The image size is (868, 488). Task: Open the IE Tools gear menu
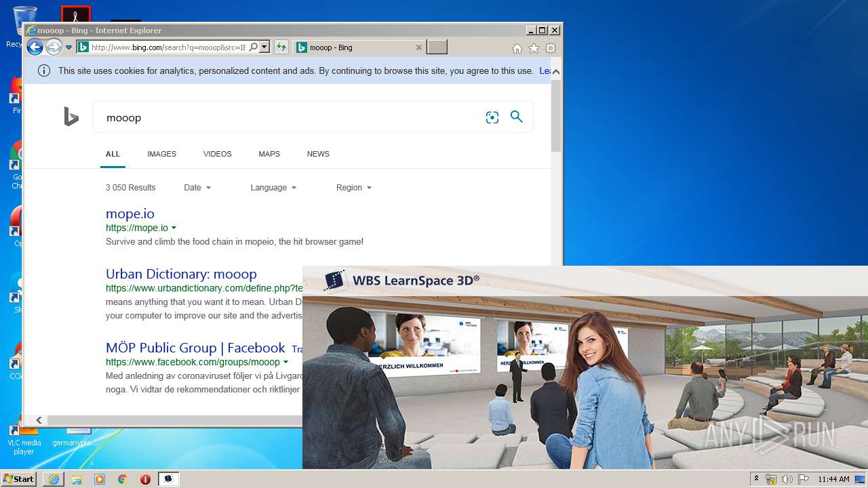coord(551,48)
